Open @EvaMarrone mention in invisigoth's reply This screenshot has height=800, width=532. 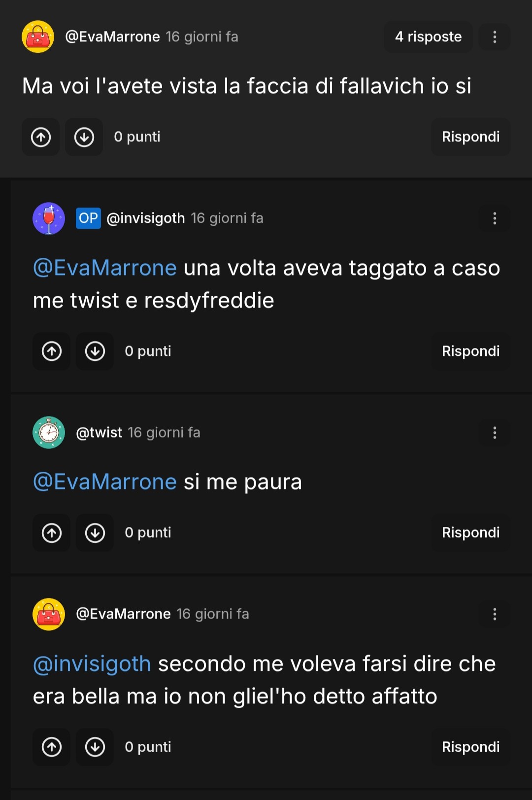pos(105,268)
